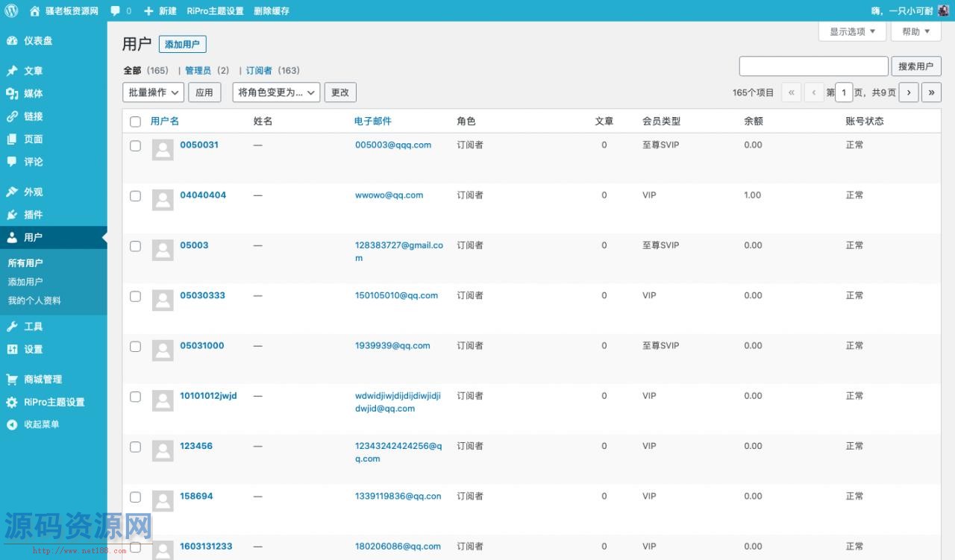Filter users by Subscribers tab
Viewport: 955px width, 560px height.
pyautogui.click(x=259, y=71)
